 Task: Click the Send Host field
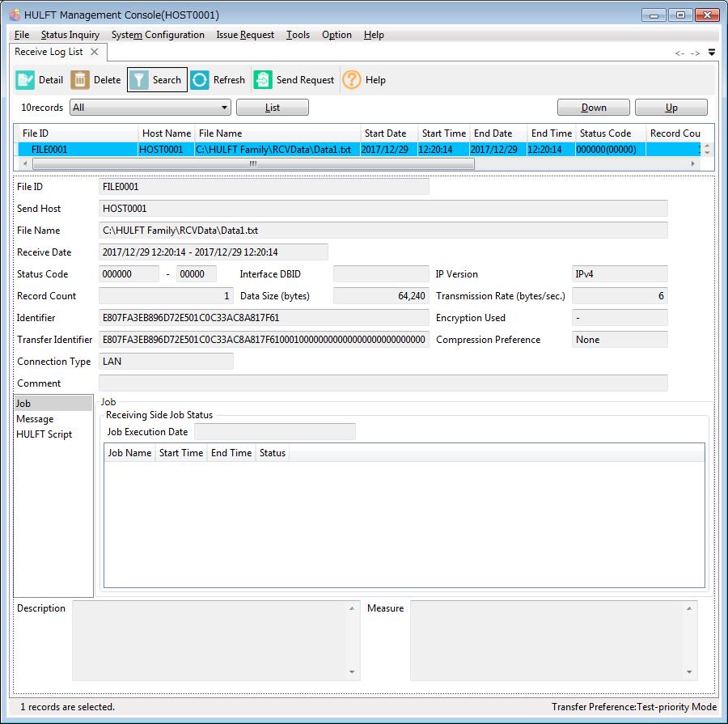[383, 209]
